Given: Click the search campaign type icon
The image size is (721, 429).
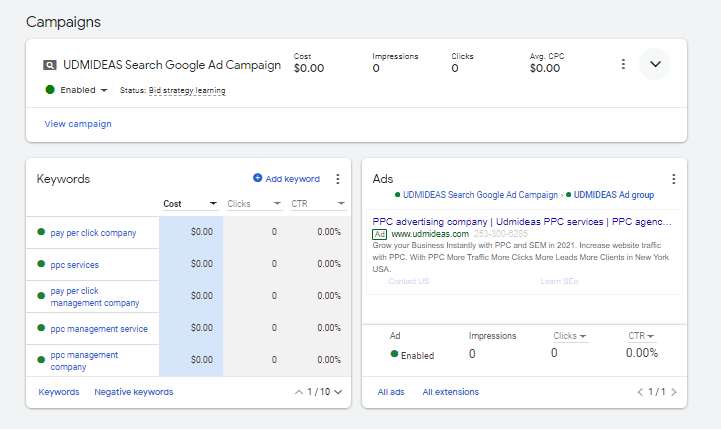Looking at the screenshot, I should (x=50, y=66).
